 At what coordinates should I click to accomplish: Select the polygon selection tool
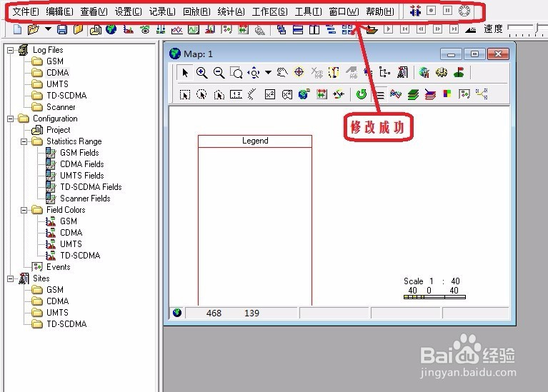pyautogui.click(x=219, y=94)
